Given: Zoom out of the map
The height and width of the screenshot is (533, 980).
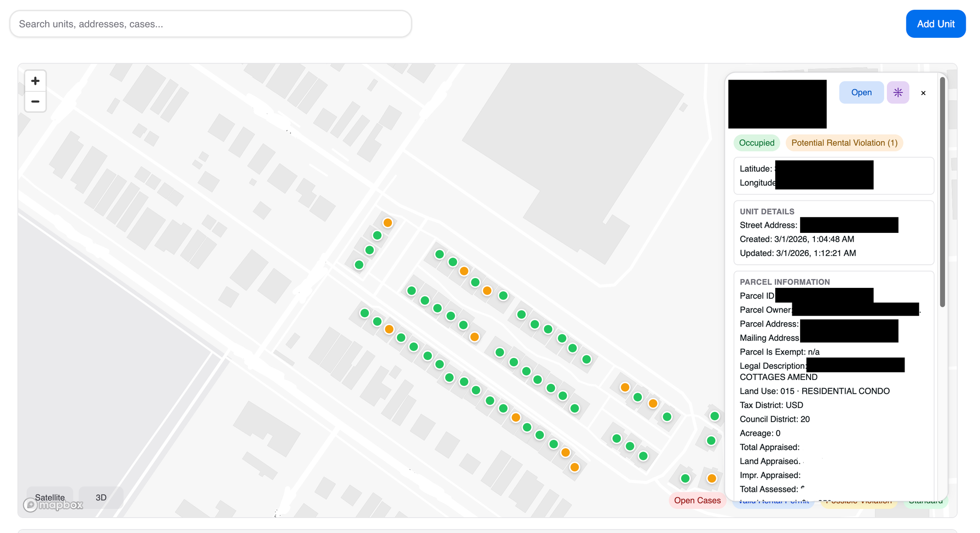Looking at the screenshot, I should pyautogui.click(x=35, y=102).
